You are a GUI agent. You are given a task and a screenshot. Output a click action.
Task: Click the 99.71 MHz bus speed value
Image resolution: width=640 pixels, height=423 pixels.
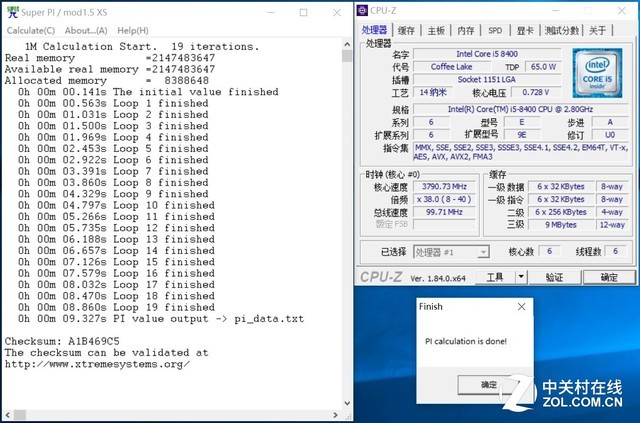coord(444,212)
